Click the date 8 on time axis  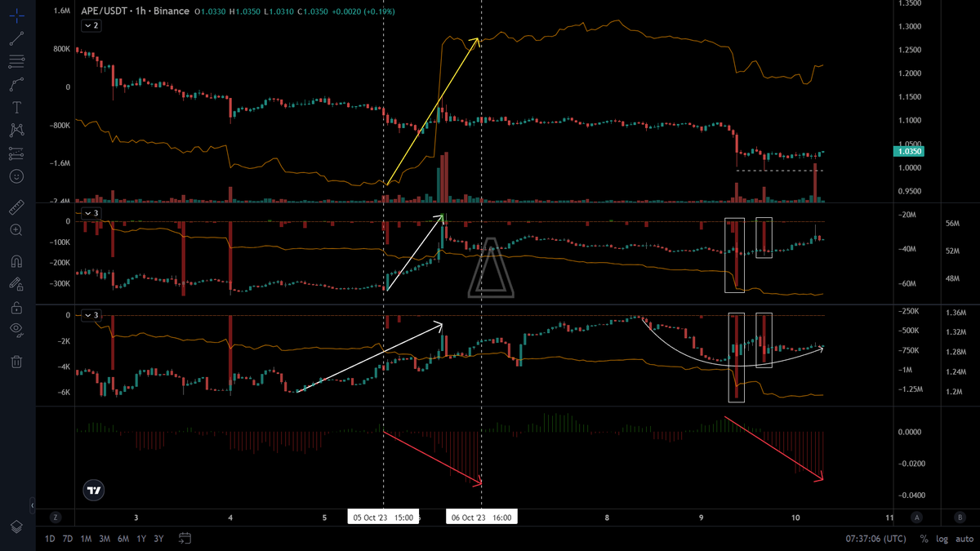coord(608,517)
